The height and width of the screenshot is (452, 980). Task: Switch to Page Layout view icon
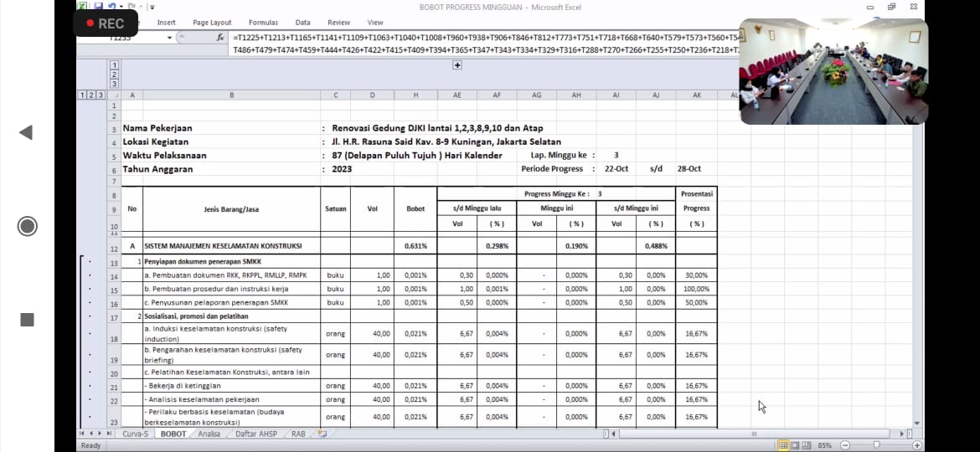797,445
